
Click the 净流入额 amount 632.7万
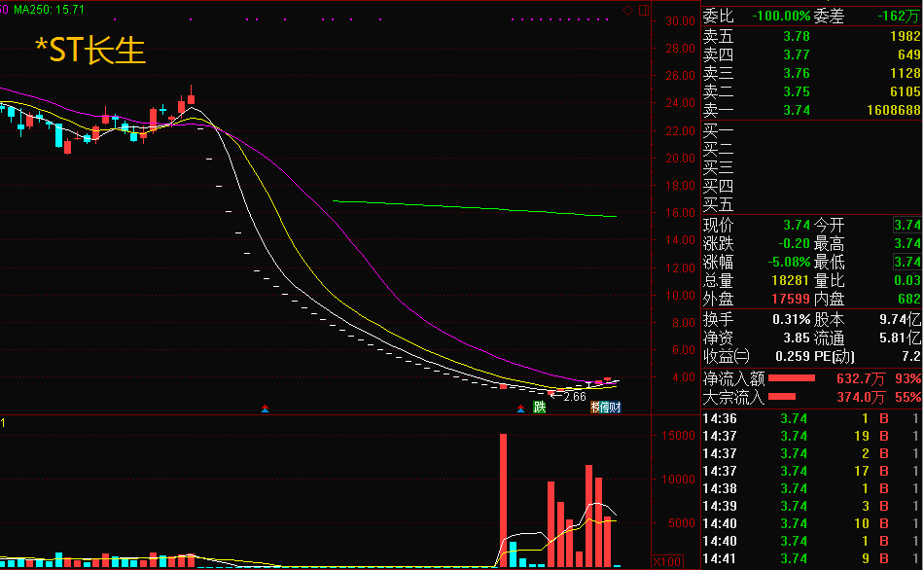pyautogui.click(x=861, y=378)
